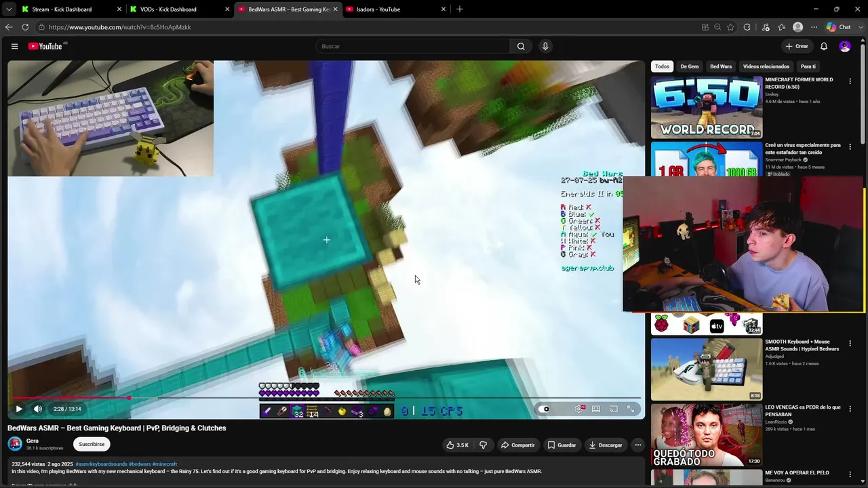Click the Crear button
Image resolution: width=868 pixels, height=488 pixels.
tap(797, 46)
